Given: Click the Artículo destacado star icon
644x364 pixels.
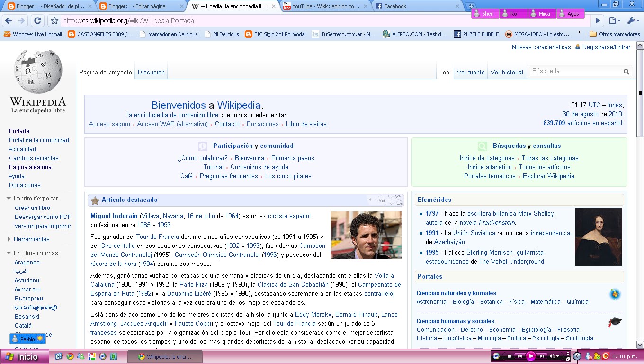Looking at the screenshot, I should point(95,200).
